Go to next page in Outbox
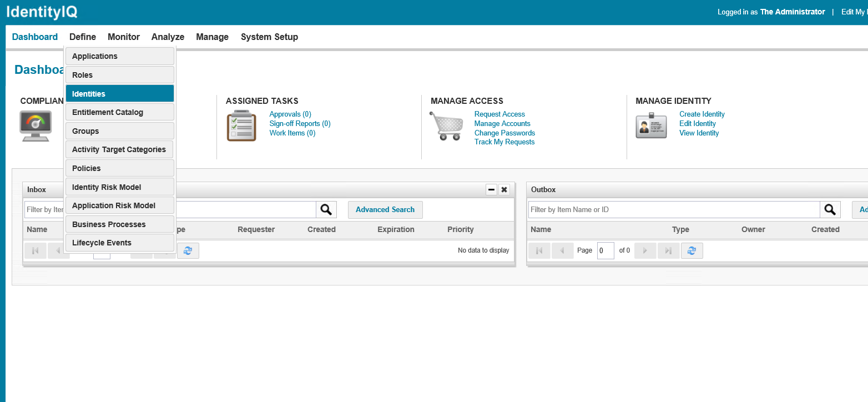Image resolution: width=868 pixels, height=402 pixels. pyautogui.click(x=645, y=250)
